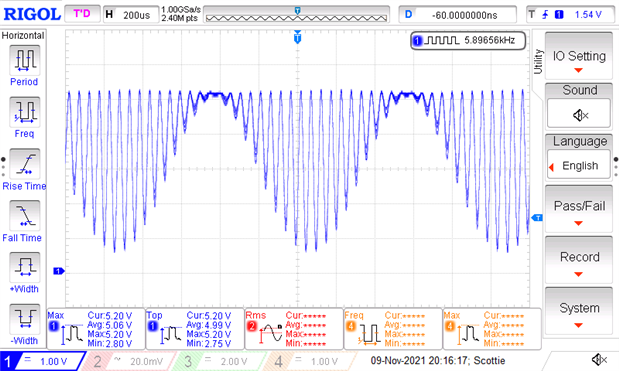Click the T'D trigger status indicator
619x371 pixels.
82,14
